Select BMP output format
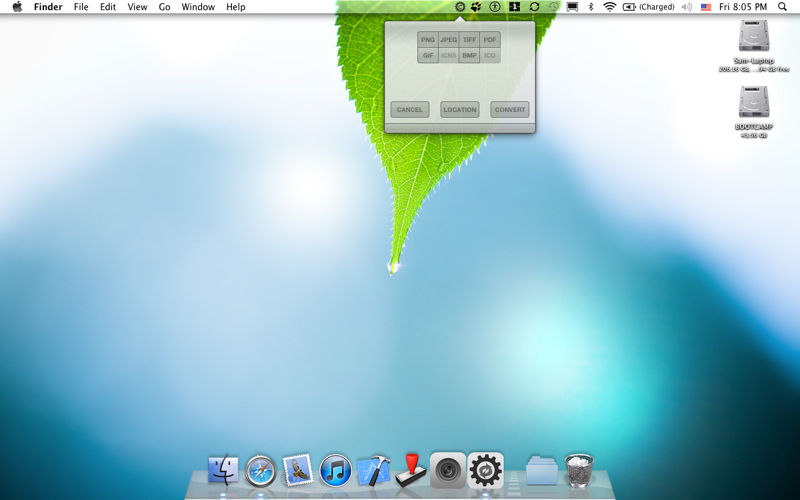Image resolution: width=800 pixels, height=500 pixels. 469,56
